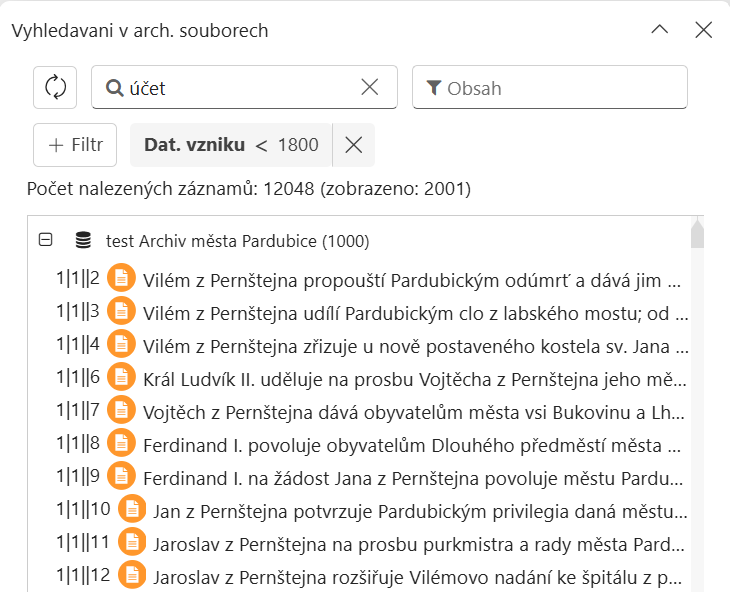The width and height of the screenshot is (730, 592).
Task: Remove the 'Dat. vzniku < 1800' filter
Action: click(353, 145)
